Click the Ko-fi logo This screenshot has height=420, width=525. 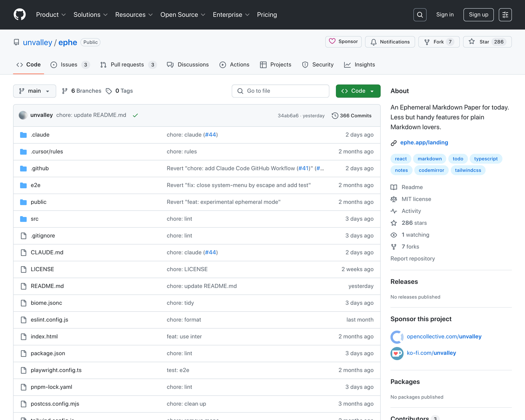397,354
